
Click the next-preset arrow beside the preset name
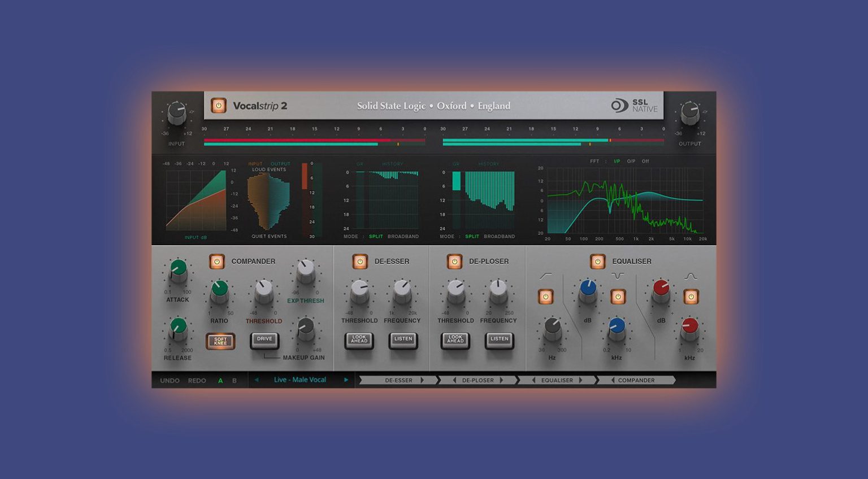coord(346,380)
